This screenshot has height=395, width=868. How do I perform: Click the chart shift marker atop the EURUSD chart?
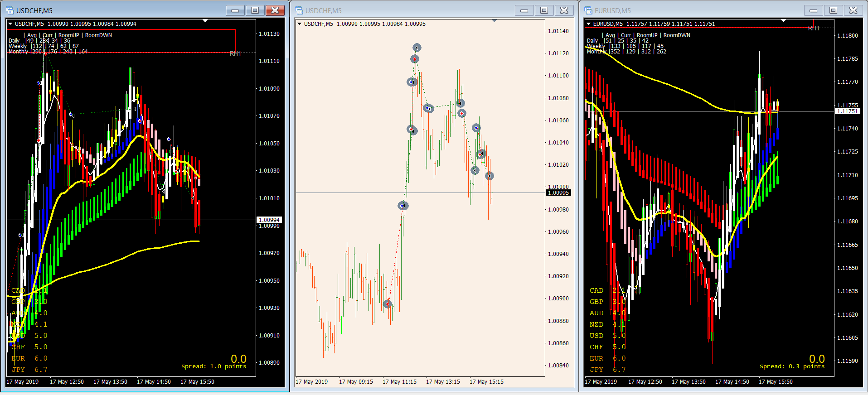click(784, 21)
